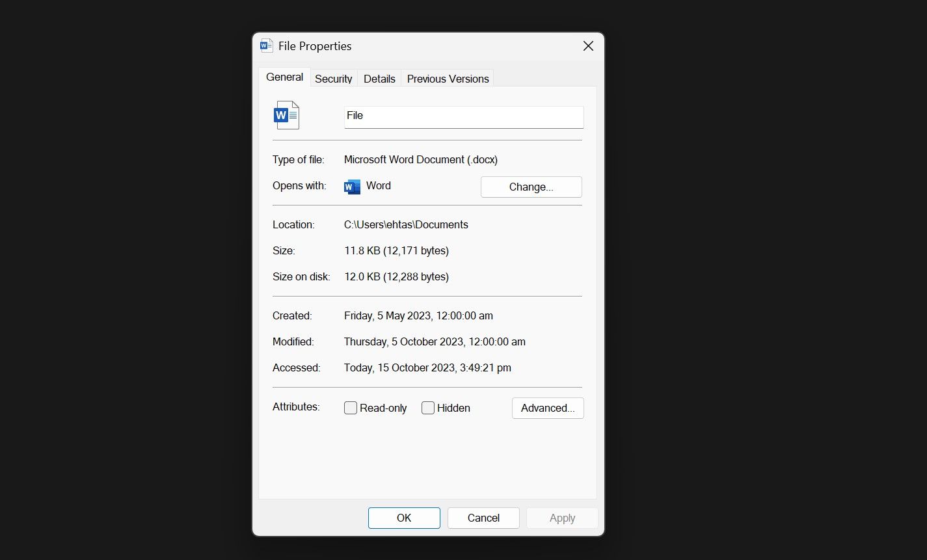This screenshot has width=927, height=560.
Task: Select the filename text reading File
Action: [355, 116]
